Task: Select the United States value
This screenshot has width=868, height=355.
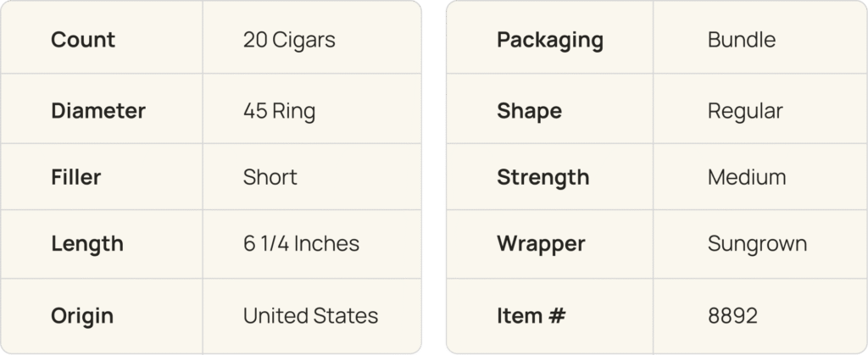Action: [x=310, y=316]
